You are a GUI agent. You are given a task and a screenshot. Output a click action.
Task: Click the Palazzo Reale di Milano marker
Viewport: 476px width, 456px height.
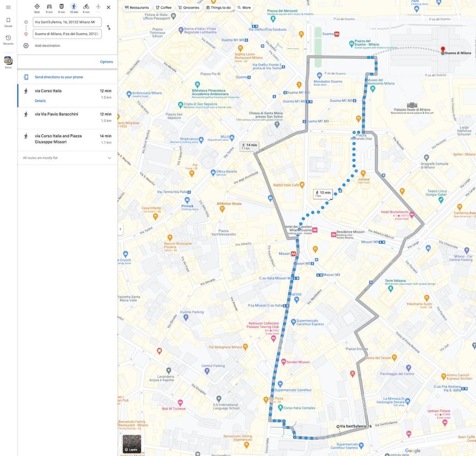point(412,105)
